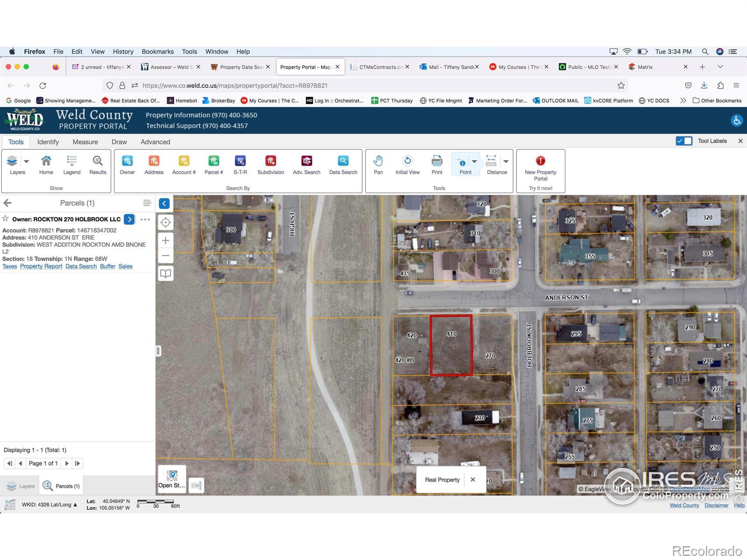Click the Taxes link
Screen dimensions: 747x560
[9, 266]
